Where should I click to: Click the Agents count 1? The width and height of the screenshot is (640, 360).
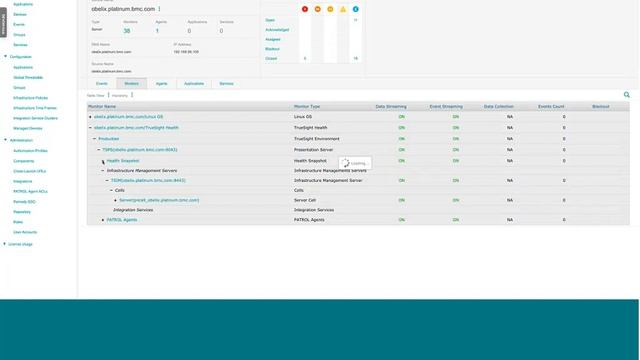click(x=157, y=31)
